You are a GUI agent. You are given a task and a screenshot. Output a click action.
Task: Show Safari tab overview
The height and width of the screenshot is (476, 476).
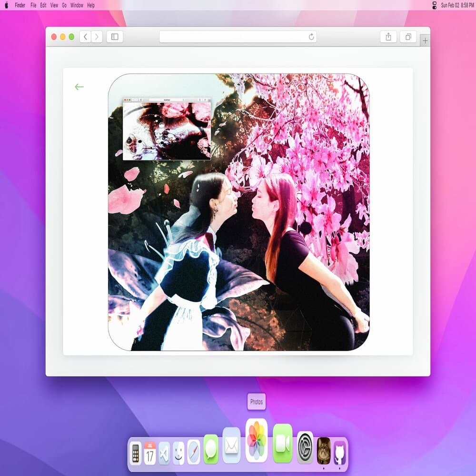click(x=407, y=37)
